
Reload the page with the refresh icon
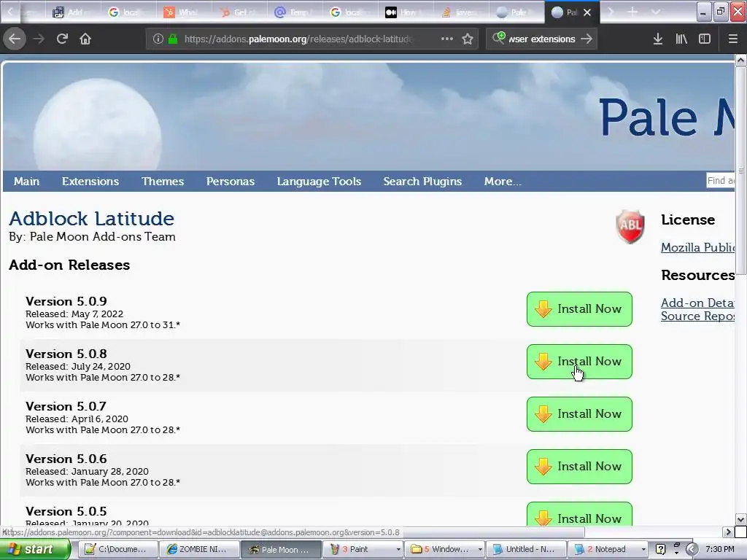pos(62,39)
